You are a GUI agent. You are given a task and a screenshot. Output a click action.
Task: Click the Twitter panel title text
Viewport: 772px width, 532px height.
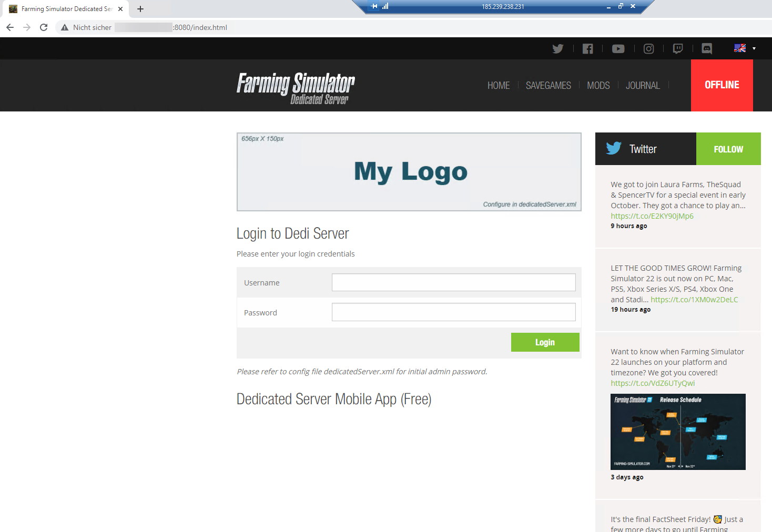tap(643, 149)
